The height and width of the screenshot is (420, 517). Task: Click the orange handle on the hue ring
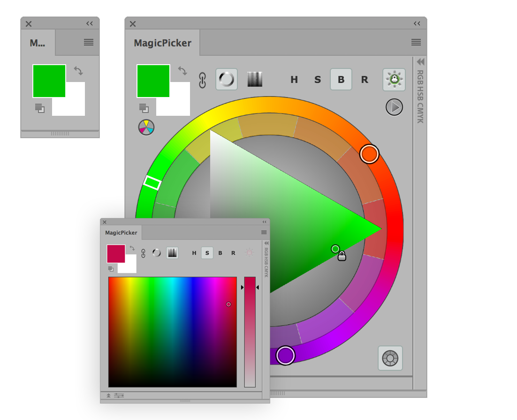tap(369, 154)
